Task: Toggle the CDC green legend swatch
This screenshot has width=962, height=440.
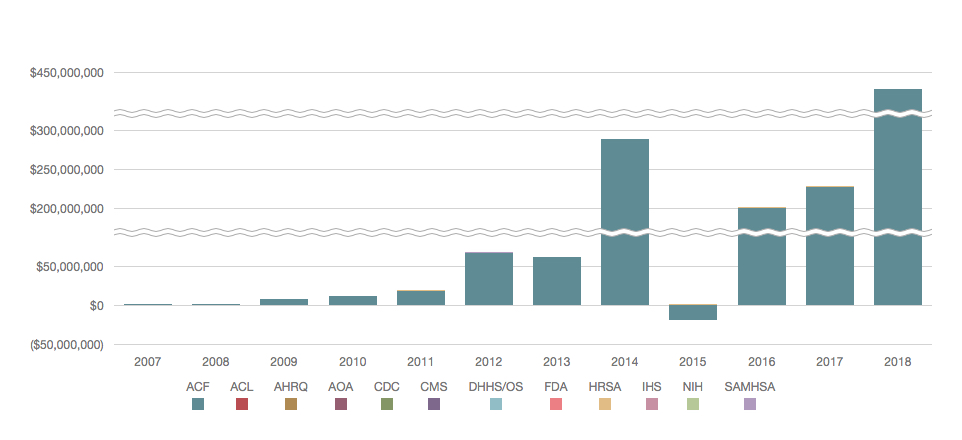Action: coord(387,404)
